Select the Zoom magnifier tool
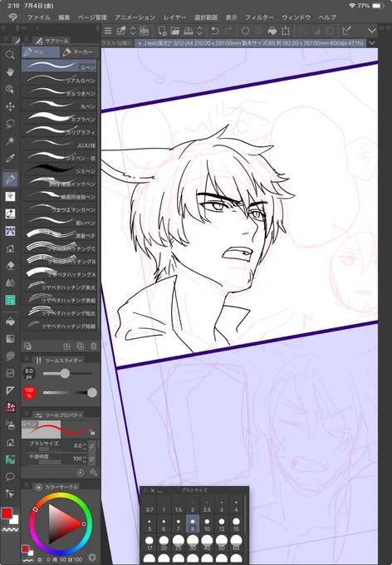The image size is (392, 565). 10,55
